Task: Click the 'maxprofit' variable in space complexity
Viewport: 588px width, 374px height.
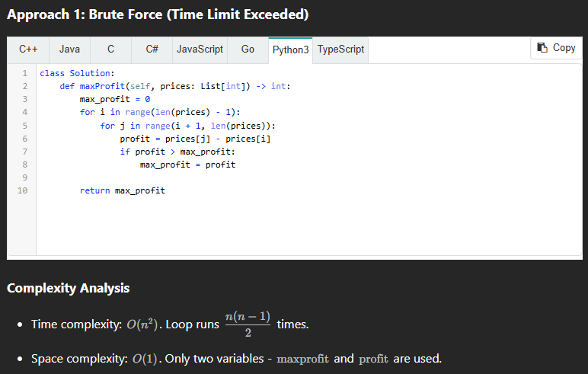Action: click(302, 359)
